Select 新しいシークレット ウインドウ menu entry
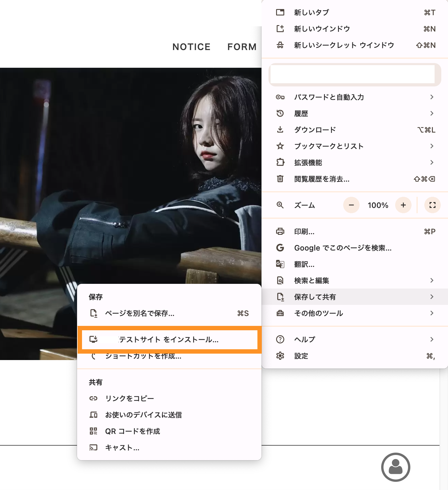 [344, 45]
